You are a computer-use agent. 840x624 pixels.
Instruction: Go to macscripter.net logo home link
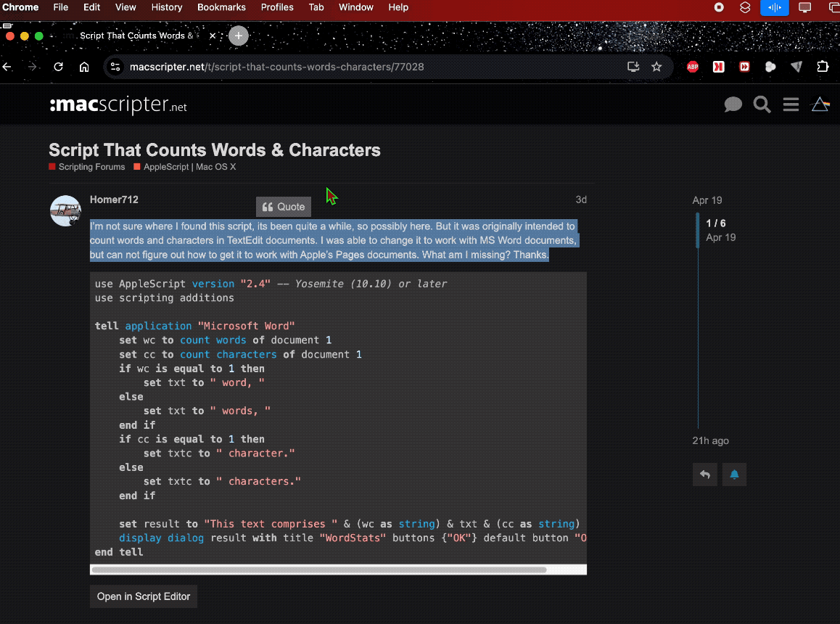118,104
